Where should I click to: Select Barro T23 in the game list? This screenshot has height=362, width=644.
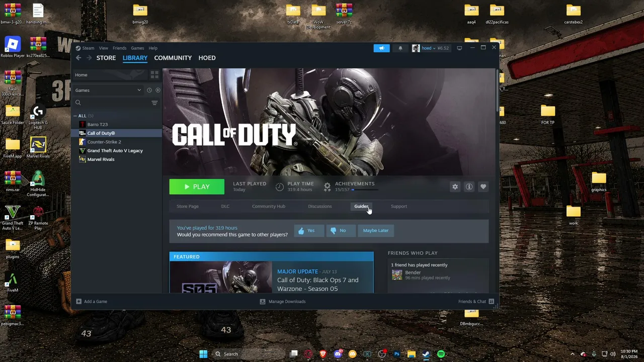(x=117, y=124)
